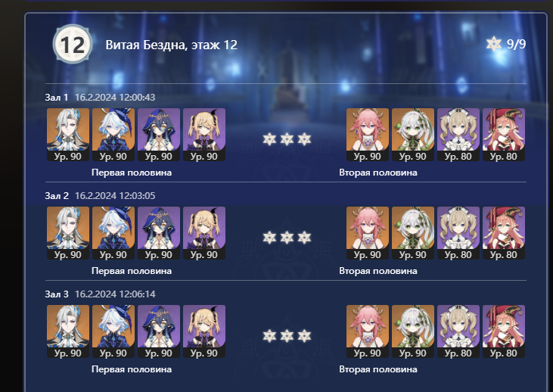Image resolution: width=553 pixels, height=392 pixels.
Task: Click the three stars in Зал 3
Action: coord(287,336)
